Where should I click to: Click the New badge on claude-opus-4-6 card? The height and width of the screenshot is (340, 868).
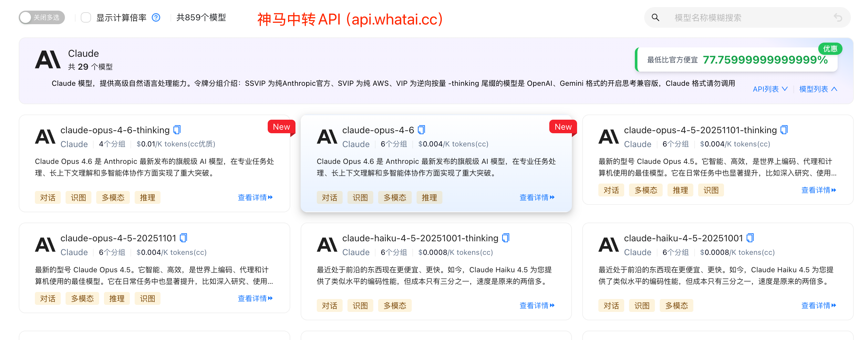(x=563, y=127)
